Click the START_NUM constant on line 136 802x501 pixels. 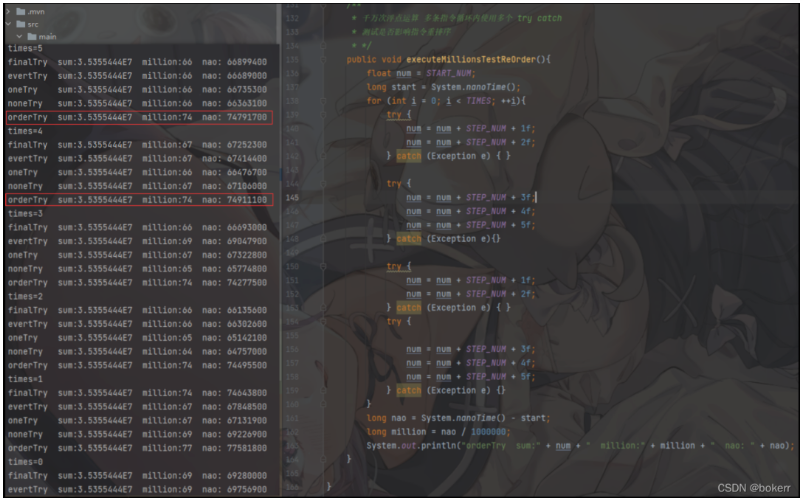(x=451, y=73)
